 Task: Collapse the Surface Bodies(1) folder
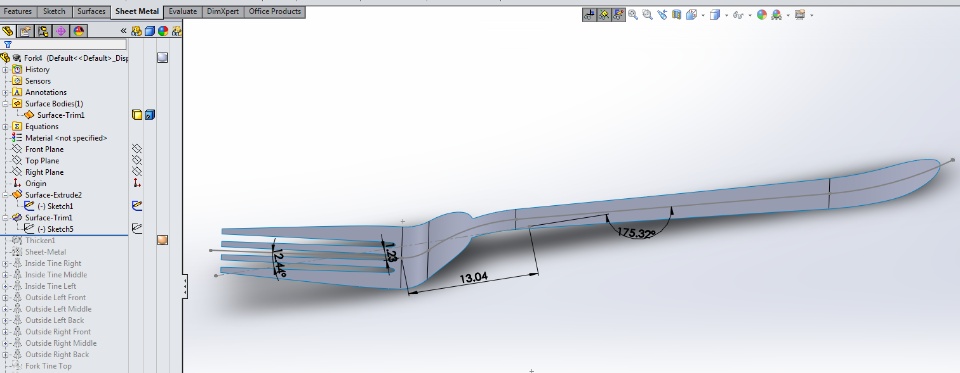tap(6, 104)
